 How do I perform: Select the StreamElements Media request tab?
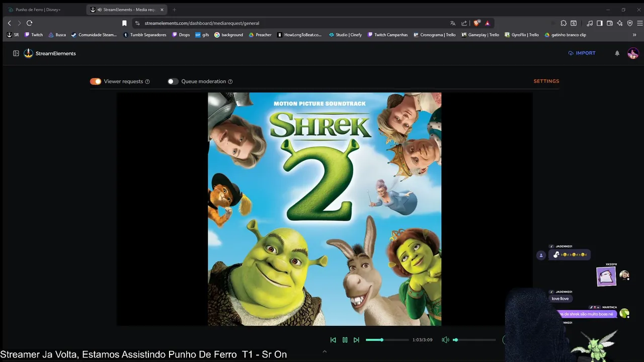click(126, 10)
